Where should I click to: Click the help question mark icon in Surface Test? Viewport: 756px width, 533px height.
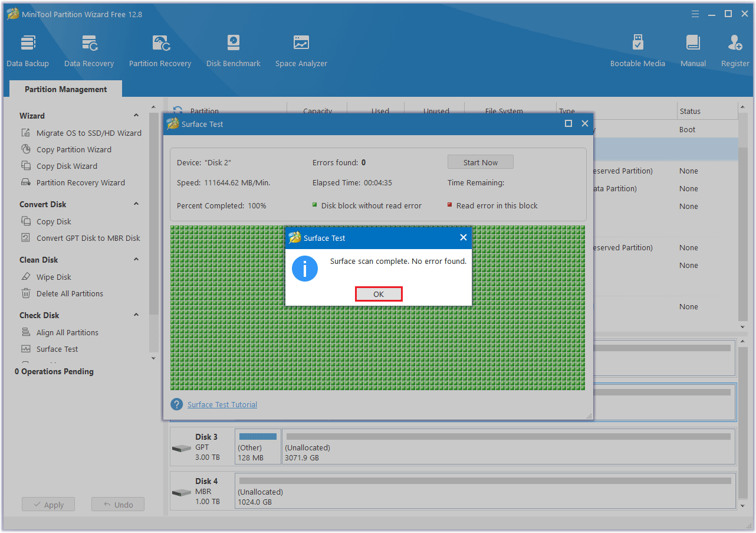pyautogui.click(x=176, y=404)
